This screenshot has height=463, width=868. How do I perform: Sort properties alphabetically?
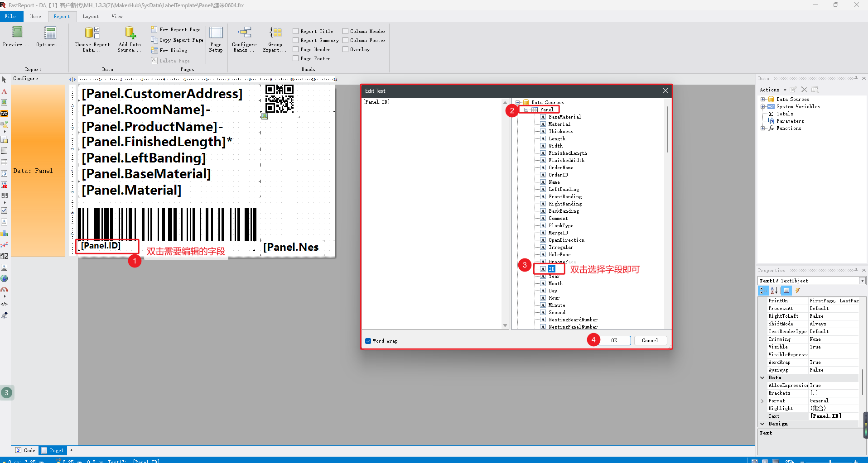(x=774, y=291)
